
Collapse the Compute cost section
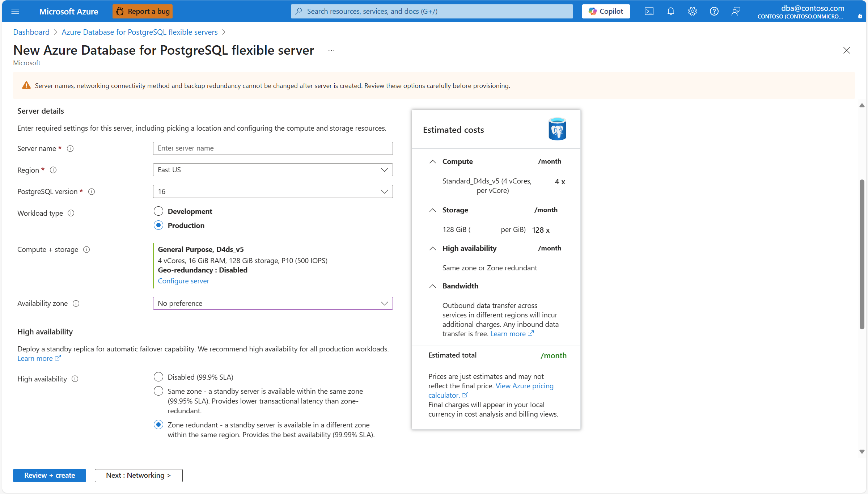(432, 161)
